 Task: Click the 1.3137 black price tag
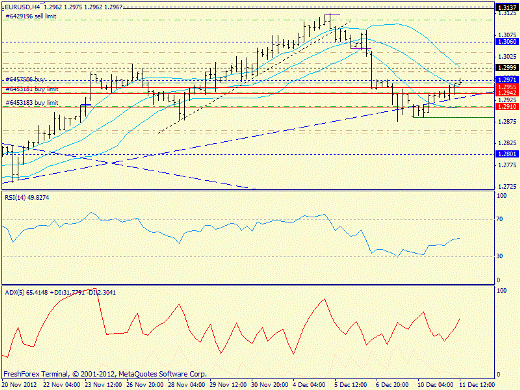506,8
